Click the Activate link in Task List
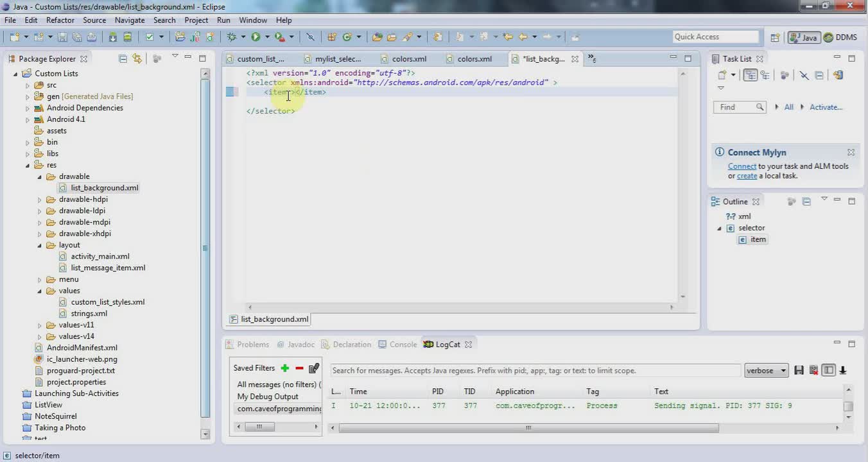Viewport: 868px width, 462px height. click(x=826, y=107)
